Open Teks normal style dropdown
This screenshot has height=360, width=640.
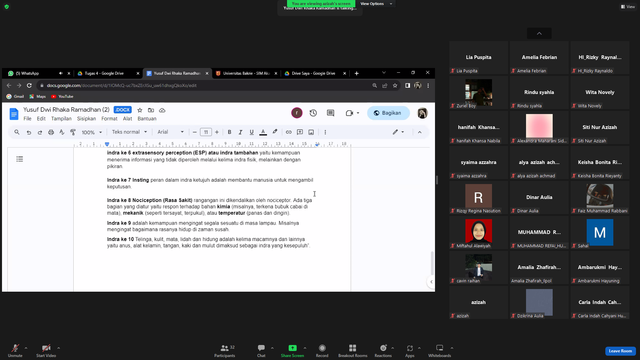[x=129, y=132]
